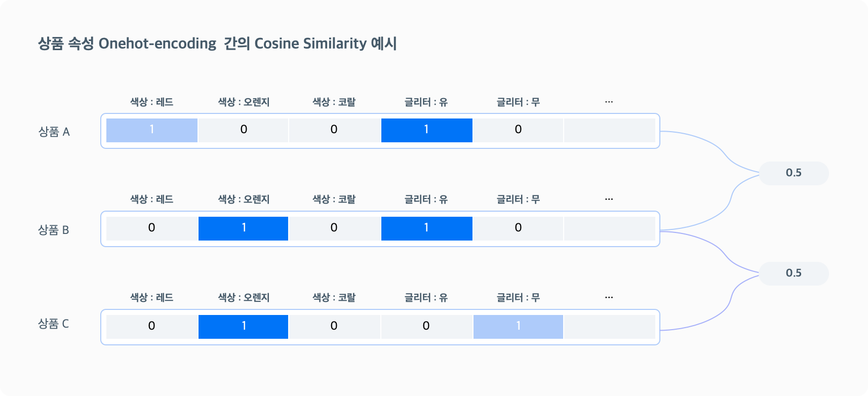The width and height of the screenshot is (868, 396).
Task: Click the 상품 A row label
Action: tap(54, 132)
